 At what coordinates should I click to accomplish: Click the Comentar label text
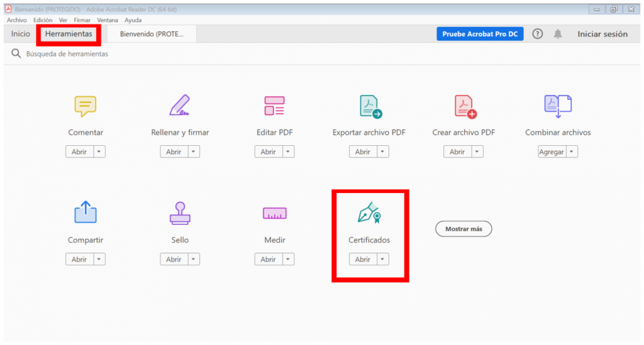[86, 133]
